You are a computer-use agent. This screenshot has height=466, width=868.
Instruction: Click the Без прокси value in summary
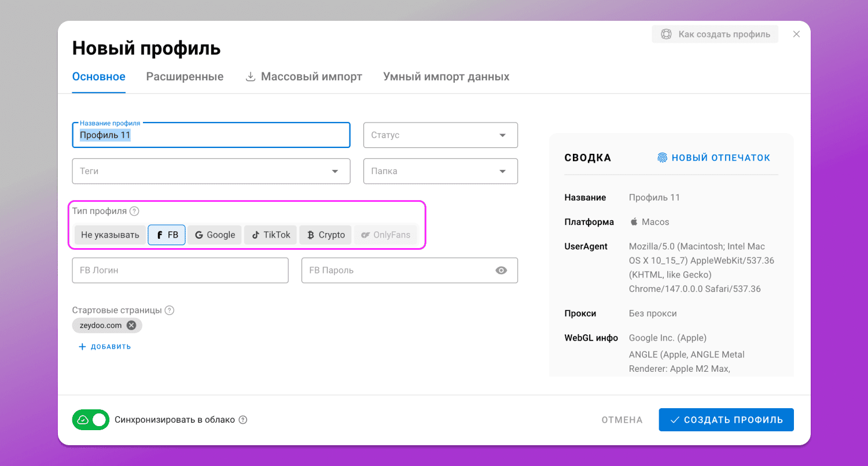(x=653, y=313)
